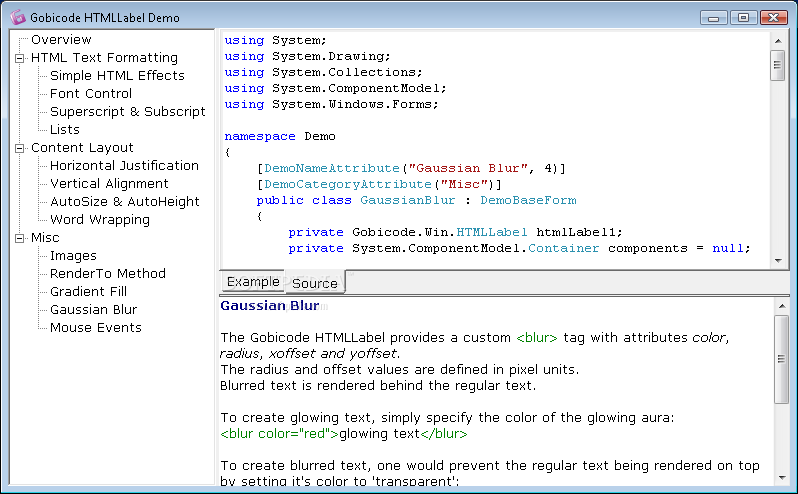
Task: Click 'Container' type in the source
Action: 563,248
